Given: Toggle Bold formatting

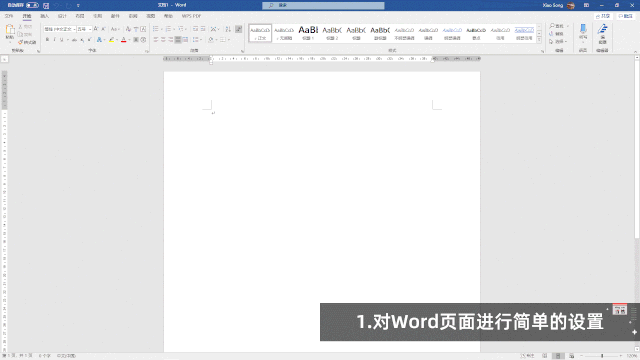Looking at the screenshot, I should [47, 40].
